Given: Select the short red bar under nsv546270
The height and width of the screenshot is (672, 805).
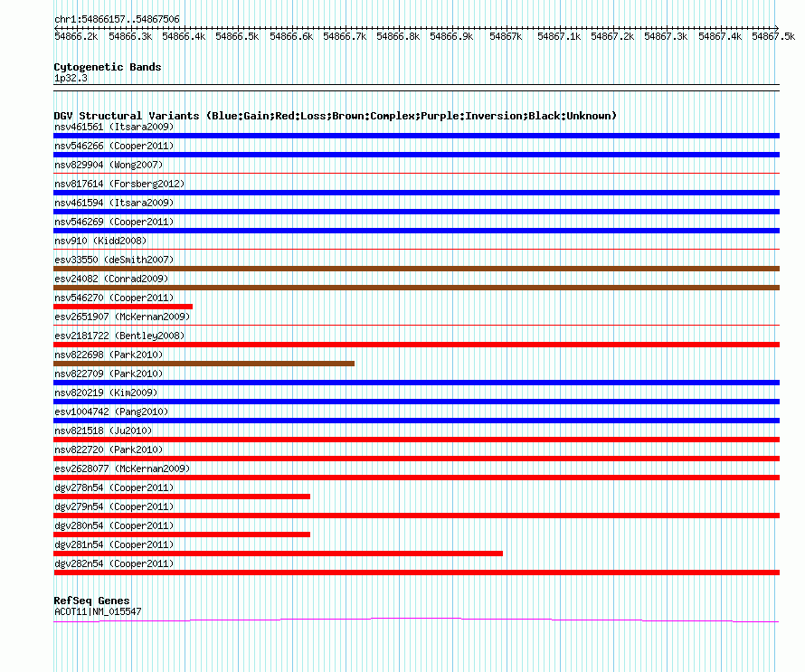Looking at the screenshot, I should click(123, 307).
